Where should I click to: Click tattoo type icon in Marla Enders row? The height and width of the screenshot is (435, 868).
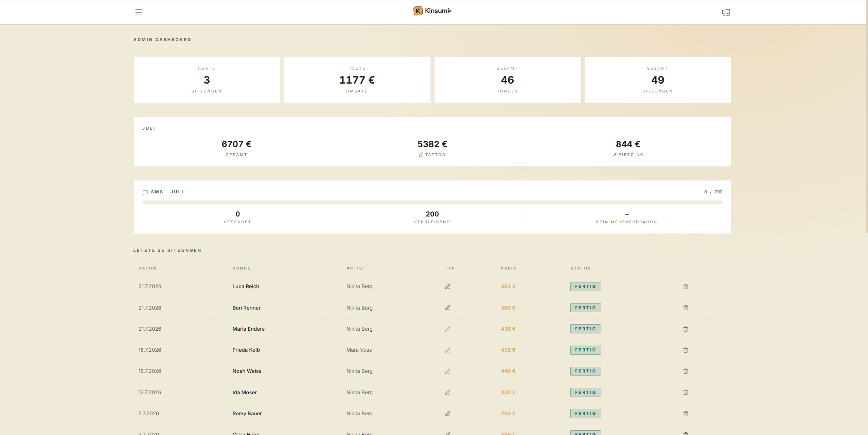click(447, 329)
